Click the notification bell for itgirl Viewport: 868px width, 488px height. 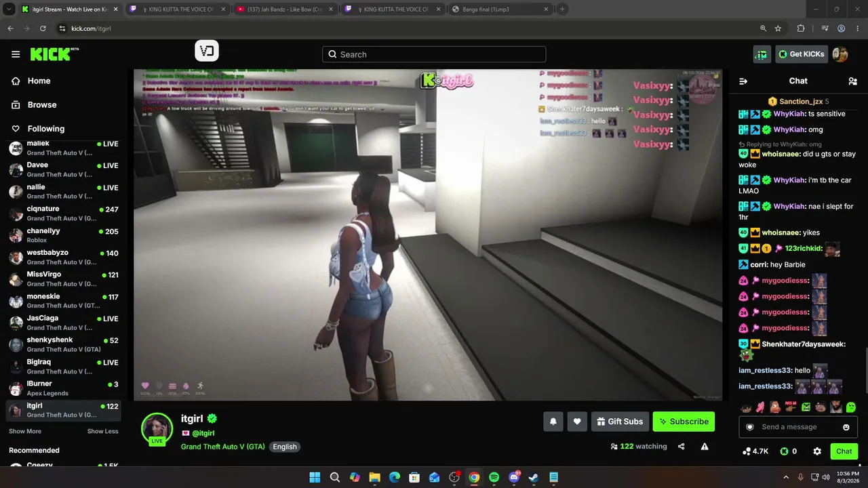553,422
